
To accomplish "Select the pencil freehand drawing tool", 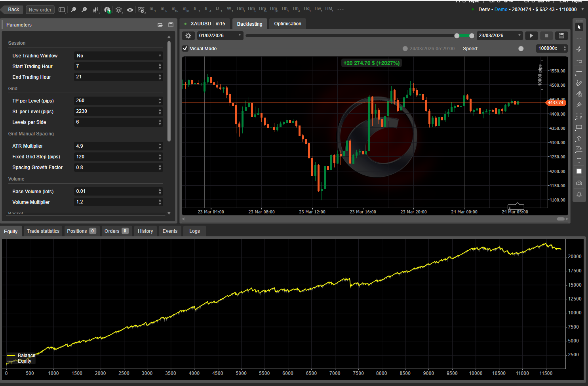I will pos(579,83).
